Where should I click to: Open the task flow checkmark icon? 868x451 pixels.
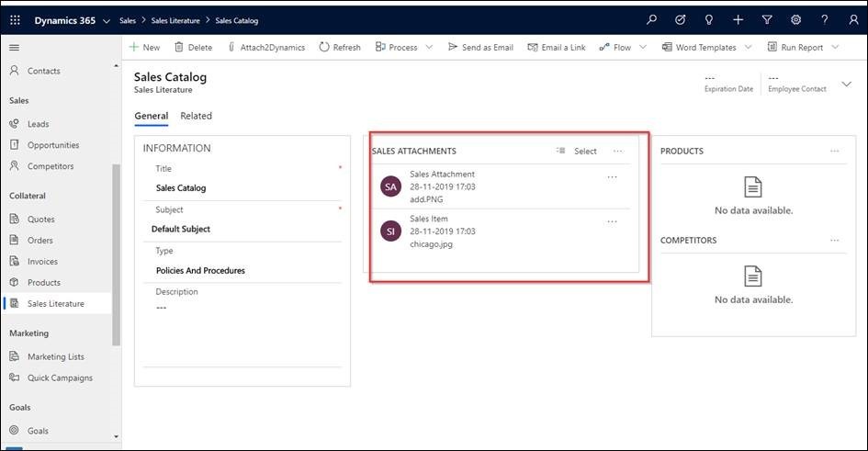(681, 20)
